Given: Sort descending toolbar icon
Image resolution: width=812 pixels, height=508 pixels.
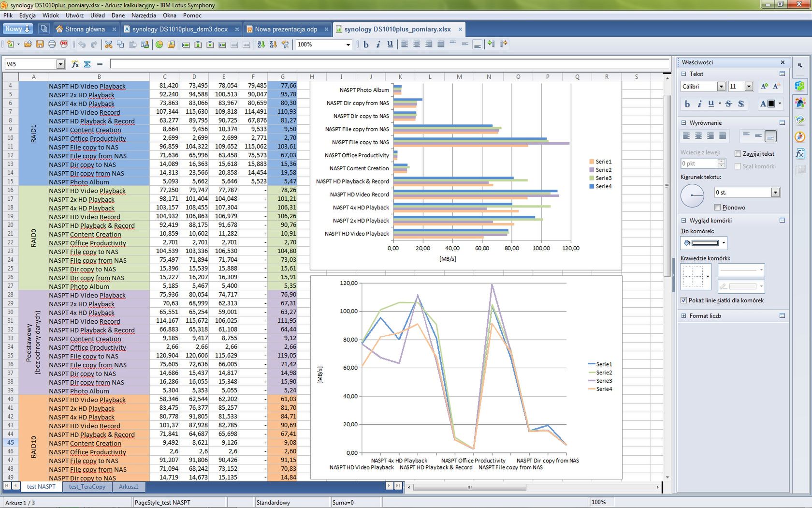Looking at the screenshot, I should [273, 44].
